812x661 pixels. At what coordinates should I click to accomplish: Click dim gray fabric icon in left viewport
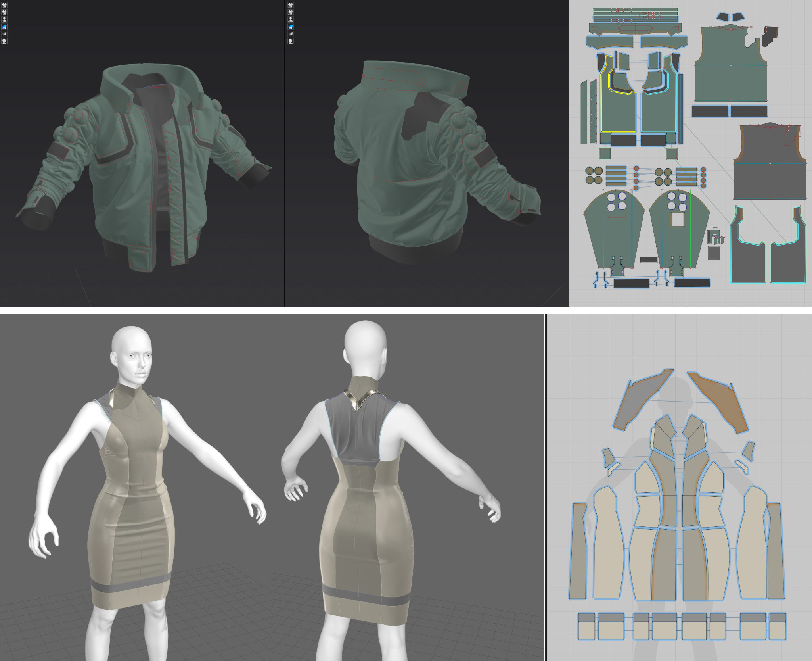4,34
